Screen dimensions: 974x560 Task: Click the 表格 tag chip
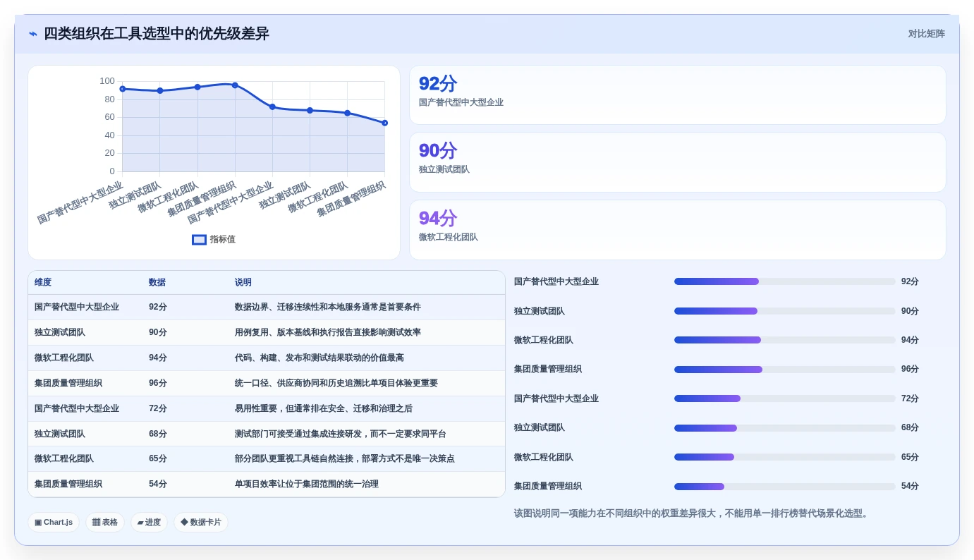tap(105, 523)
